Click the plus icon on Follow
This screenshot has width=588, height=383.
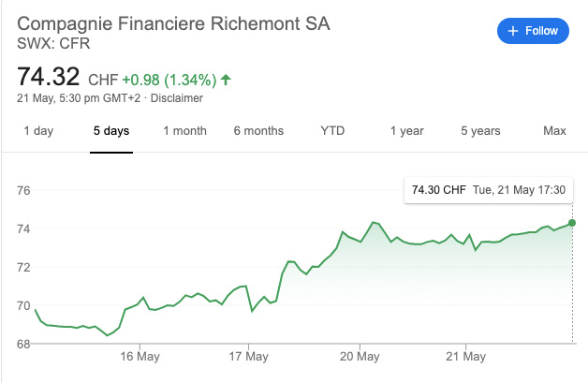coord(512,31)
